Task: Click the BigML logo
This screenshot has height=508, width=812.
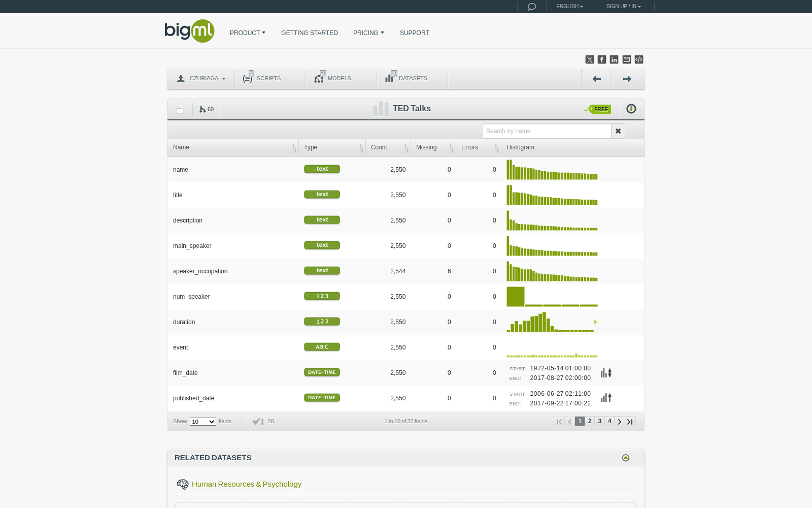Action: pos(189,31)
